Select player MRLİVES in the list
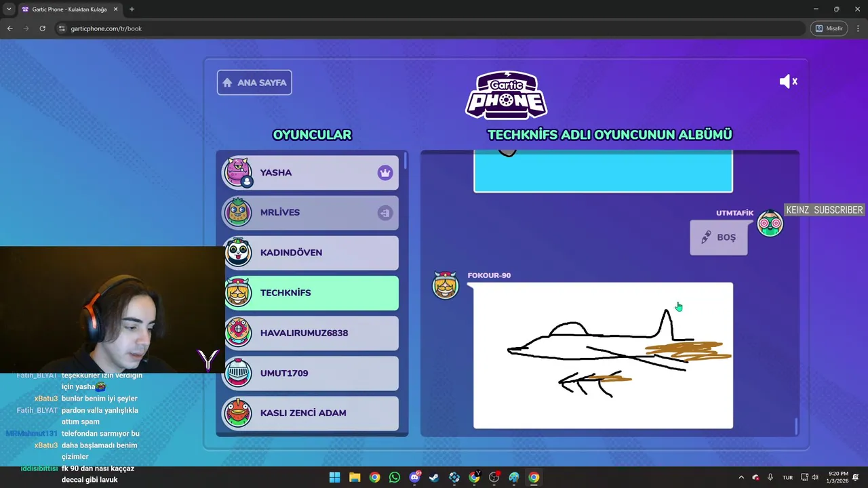The height and width of the screenshot is (488, 868). click(311, 213)
